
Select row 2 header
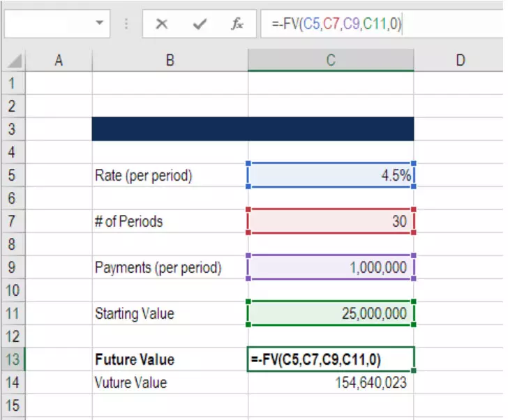tap(13, 106)
